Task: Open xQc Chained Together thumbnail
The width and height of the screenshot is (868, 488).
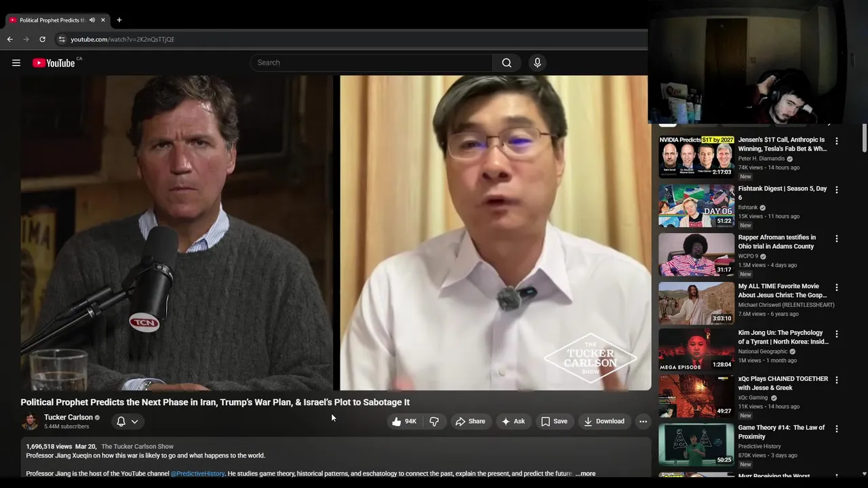Action: (x=696, y=396)
